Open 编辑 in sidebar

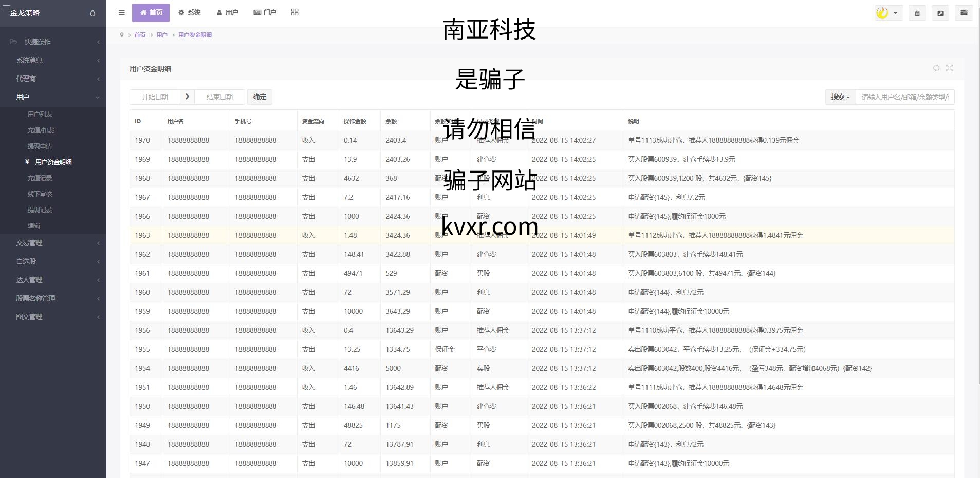33,226
